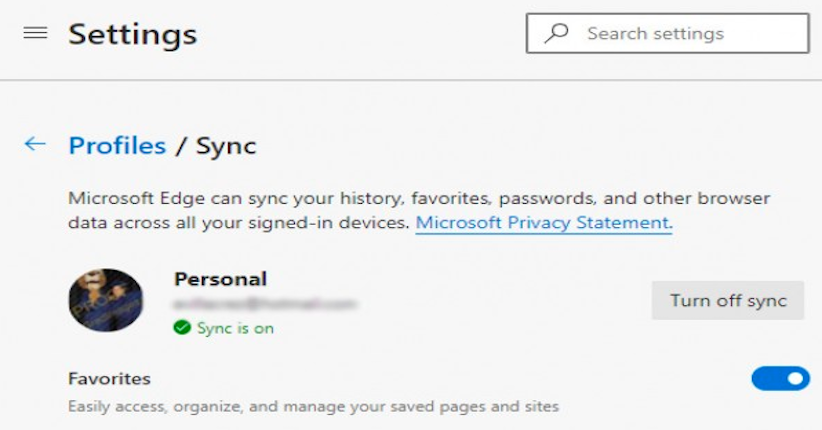822x430 pixels.
Task: Click the Personal profile avatar picture
Action: coord(106,300)
